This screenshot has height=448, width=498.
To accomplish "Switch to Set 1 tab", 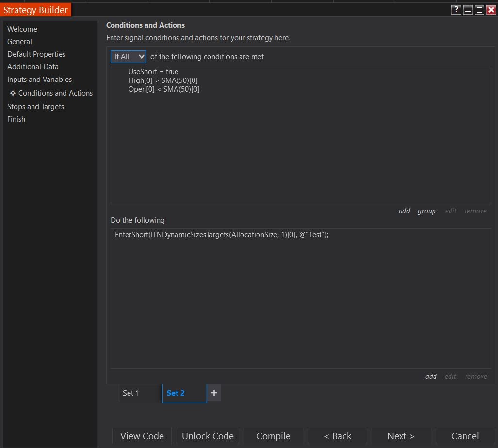I will [x=131, y=393].
